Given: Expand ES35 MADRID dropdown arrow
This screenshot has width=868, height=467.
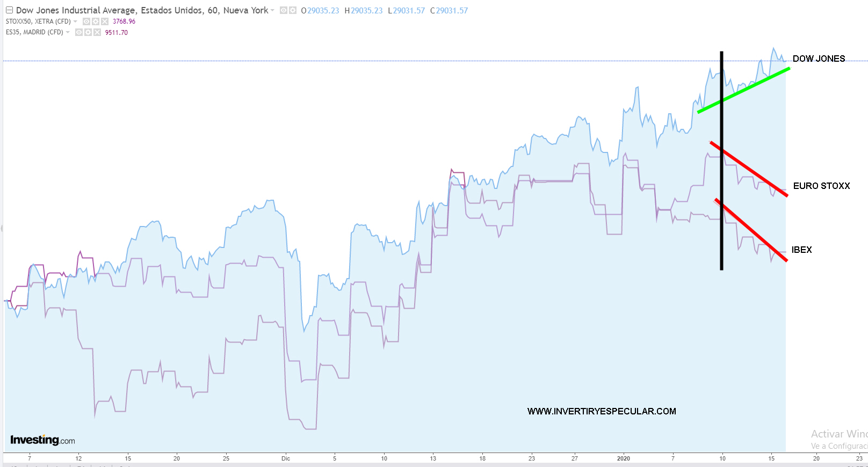Looking at the screenshot, I should click(68, 32).
